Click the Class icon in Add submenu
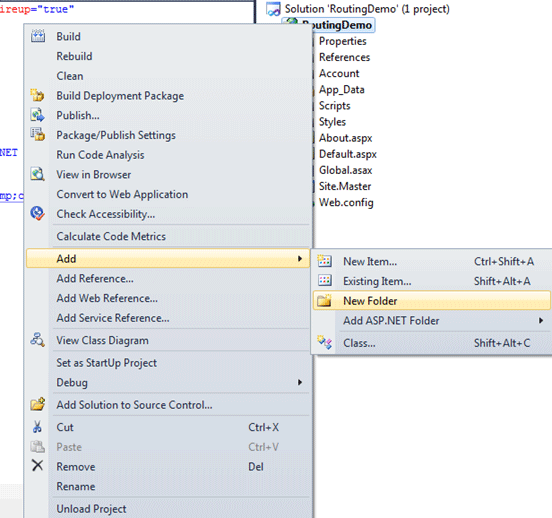Screen dimensions: 552x518 point(324,342)
